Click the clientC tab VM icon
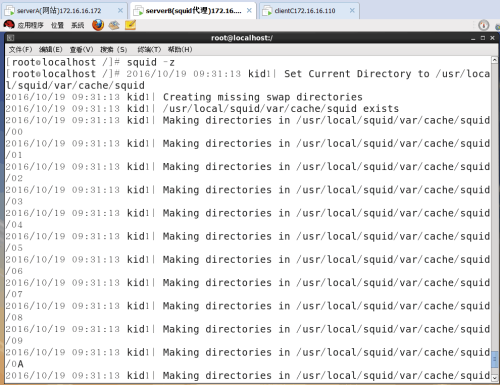 [x=267, y=11]
